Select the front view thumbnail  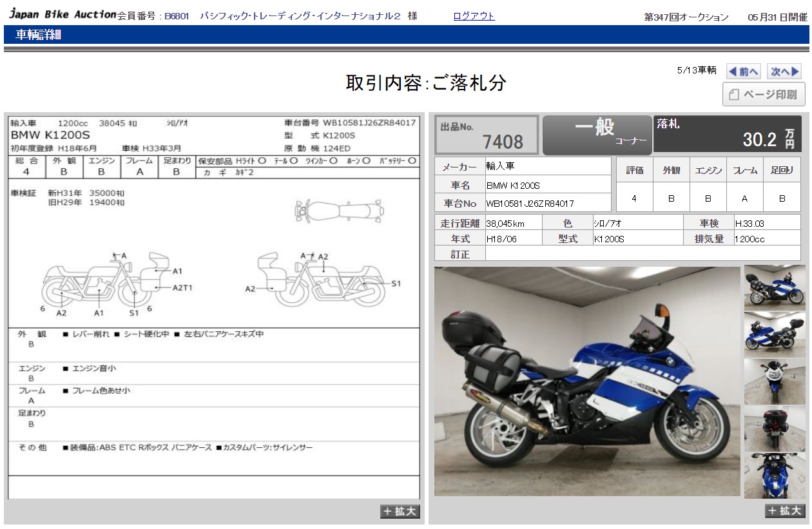775,381
